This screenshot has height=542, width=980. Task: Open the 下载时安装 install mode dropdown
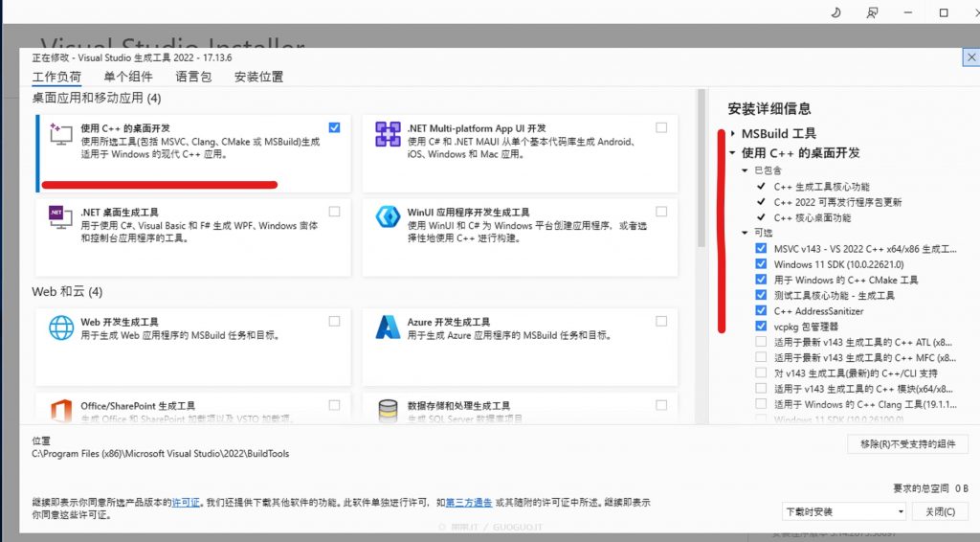click(844, 511)
